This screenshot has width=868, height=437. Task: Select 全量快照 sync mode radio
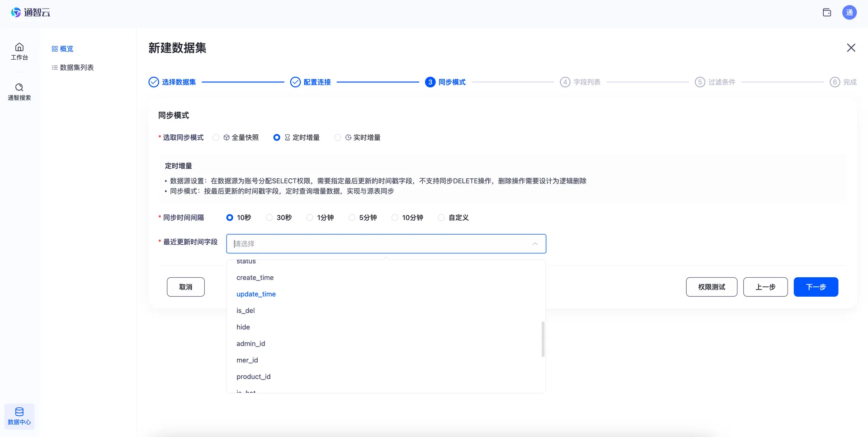coord(216,138)
